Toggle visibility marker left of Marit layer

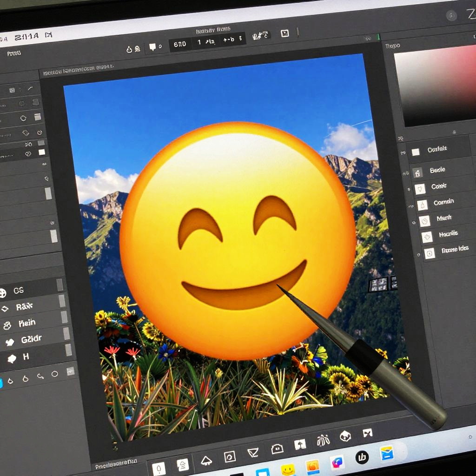pyautogui.click(x=414, y=223)
